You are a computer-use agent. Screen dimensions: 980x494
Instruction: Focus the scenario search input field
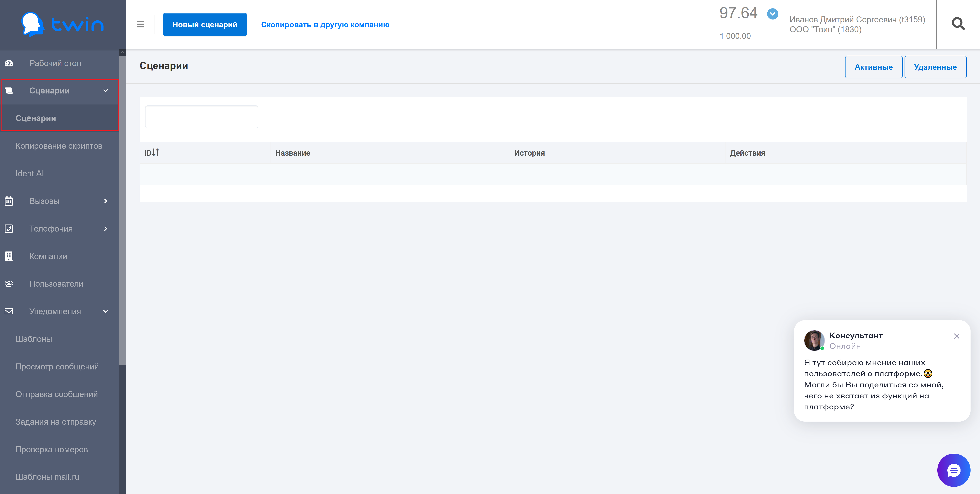click(x=202, y=117)
